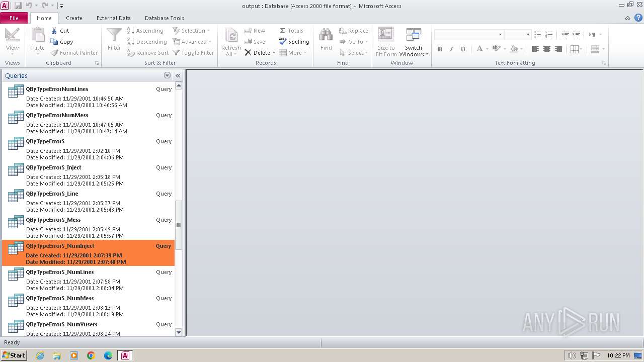This screenshot has height=362, width=644.
Task: Open the View button in Views group
Action: (12, 41)
